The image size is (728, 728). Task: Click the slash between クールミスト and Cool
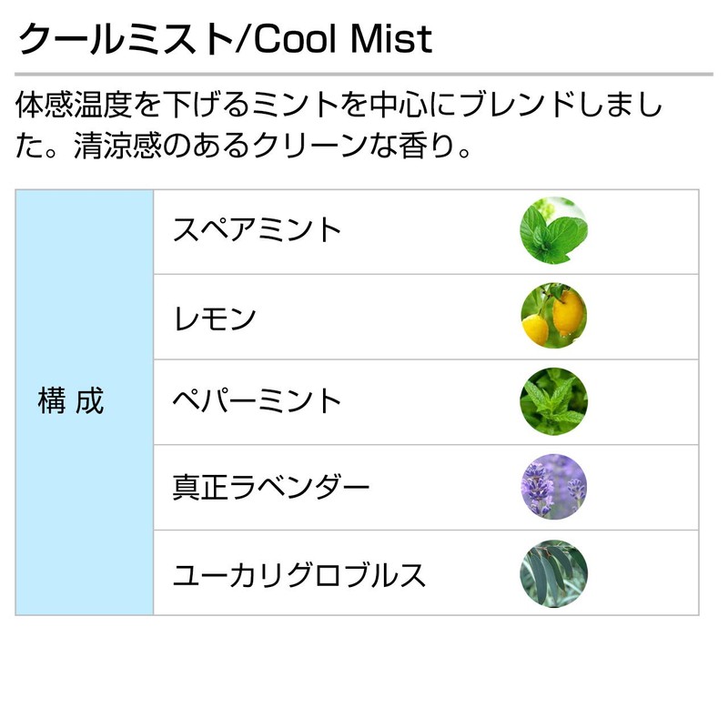pos(241,40)
